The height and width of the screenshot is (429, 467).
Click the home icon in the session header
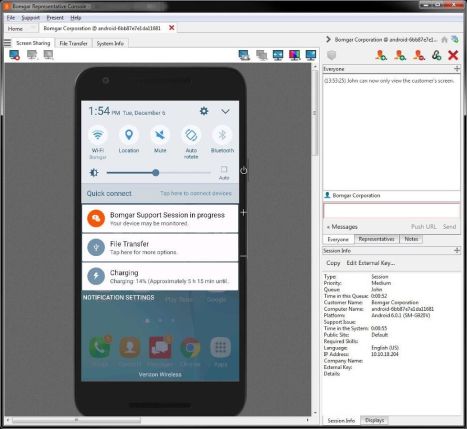[x=444, y=40]
